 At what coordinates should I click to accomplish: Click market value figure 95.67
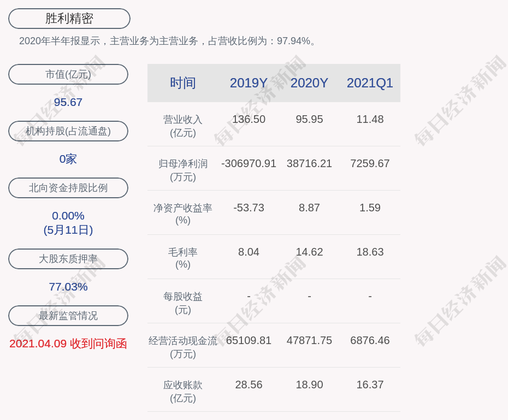68,102
